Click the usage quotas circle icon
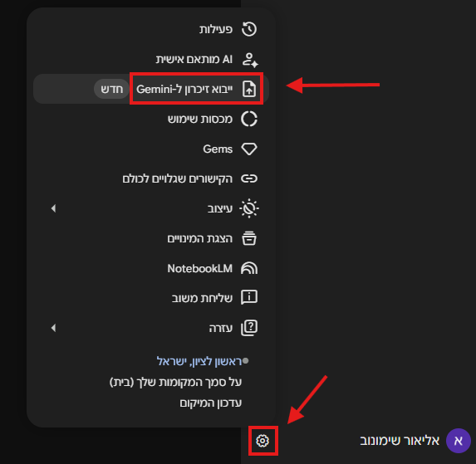This screenshot has width=476, height=464. coord(249,119)
